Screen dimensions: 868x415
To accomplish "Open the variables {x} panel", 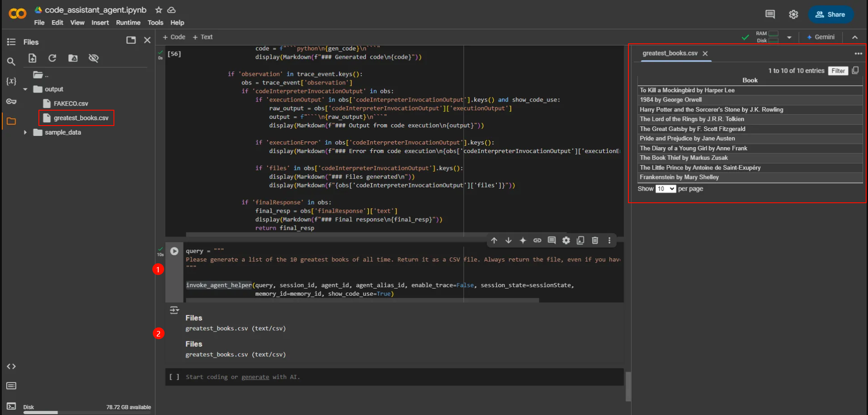I will [11, 81].
